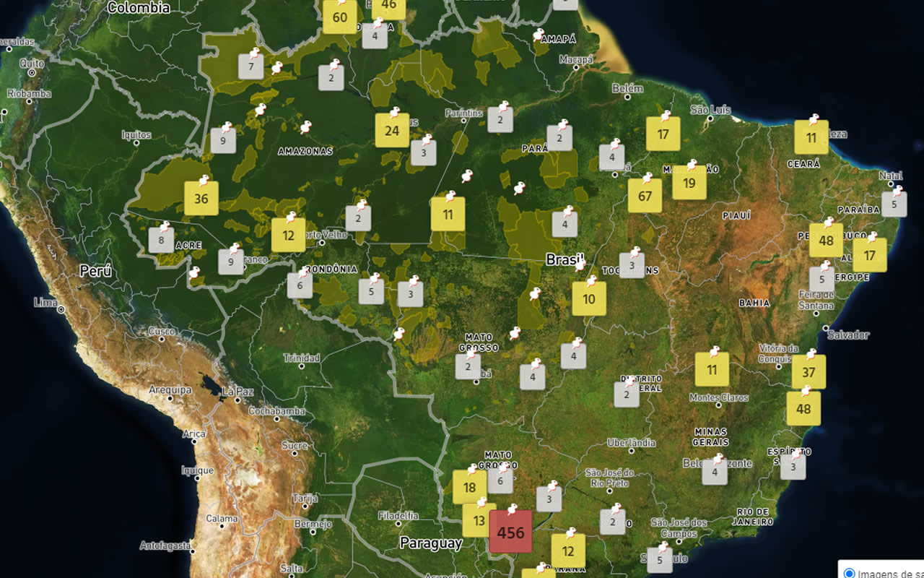Select the gray 9 cluster near Rio Branco
This screenshot has height=578, width=924.
231,262
